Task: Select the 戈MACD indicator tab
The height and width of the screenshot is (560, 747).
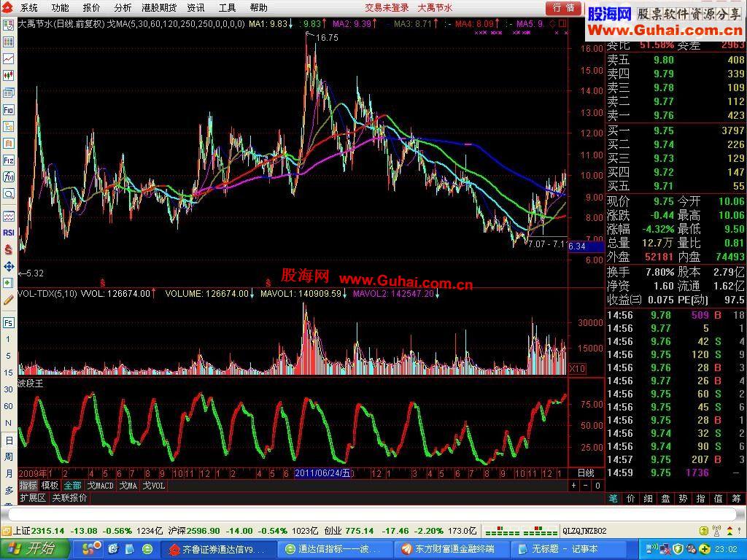Action: pyautogui.click(x=100, y=485)
